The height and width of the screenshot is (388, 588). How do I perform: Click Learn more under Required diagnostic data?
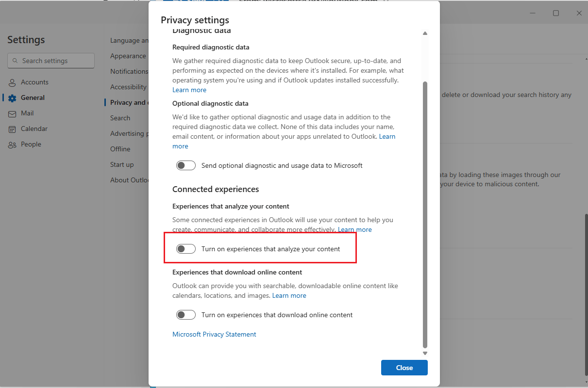click(x=189, y=90)
